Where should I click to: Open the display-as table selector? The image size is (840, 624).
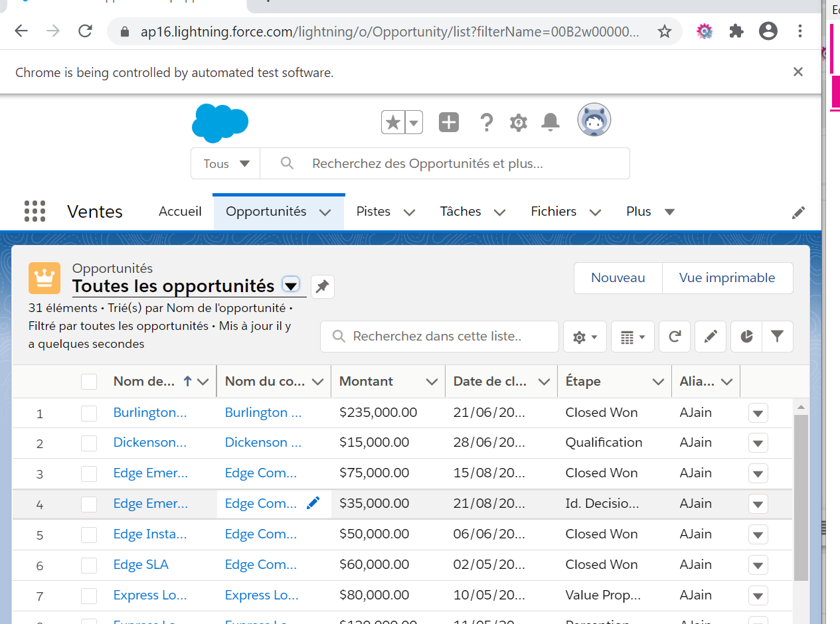click(x=632, y=337)
